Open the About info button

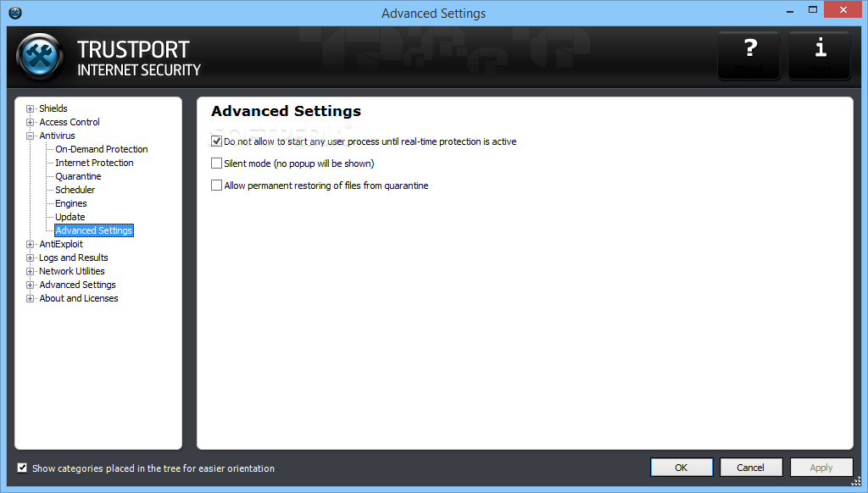[x=820, y=55]
